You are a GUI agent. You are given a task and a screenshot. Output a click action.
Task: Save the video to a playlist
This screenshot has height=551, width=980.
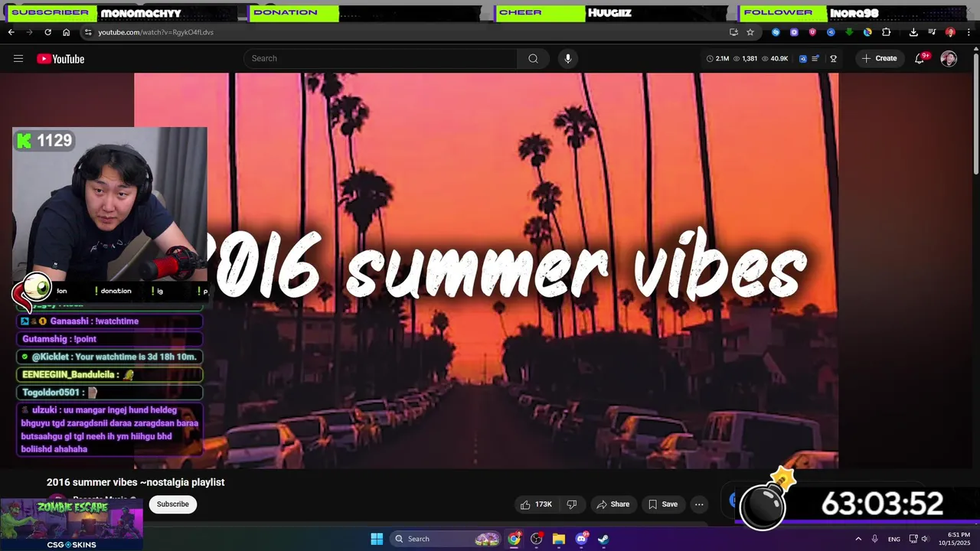pos(663,504)
